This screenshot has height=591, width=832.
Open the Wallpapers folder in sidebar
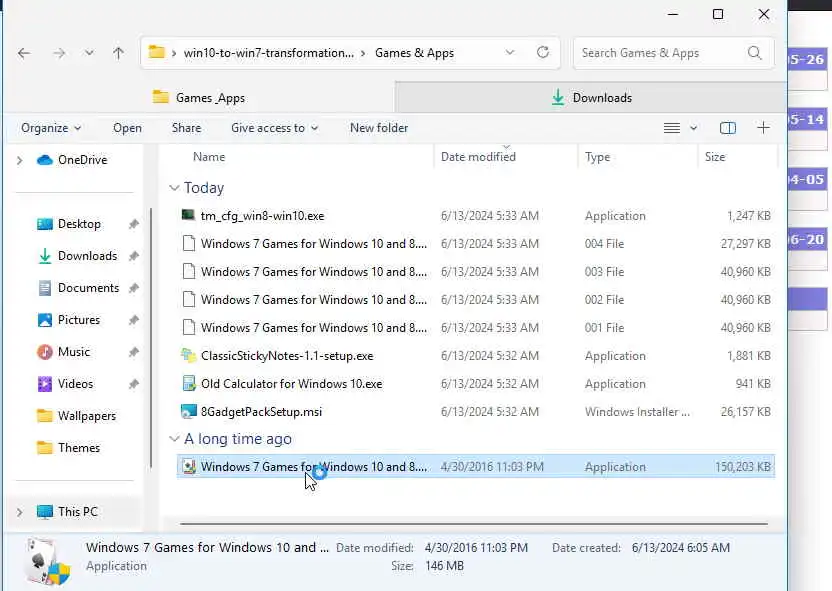(x=76, y=416)
